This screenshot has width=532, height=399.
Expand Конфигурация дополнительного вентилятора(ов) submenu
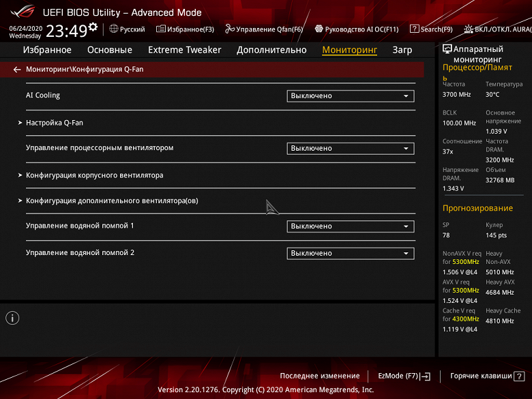(112, 201)
